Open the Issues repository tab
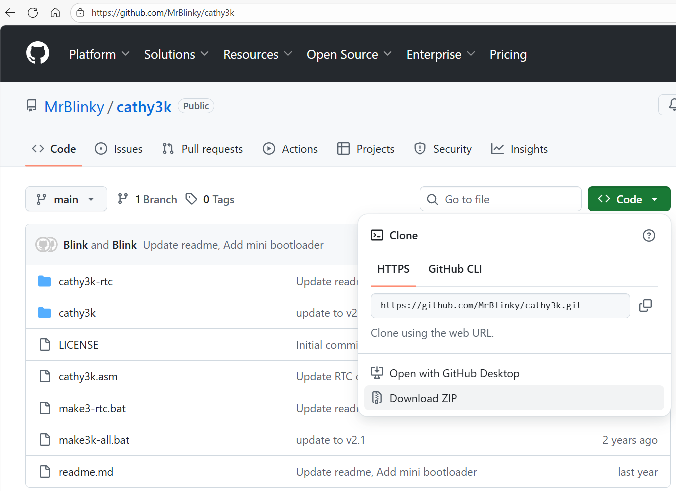 (118, 149)
